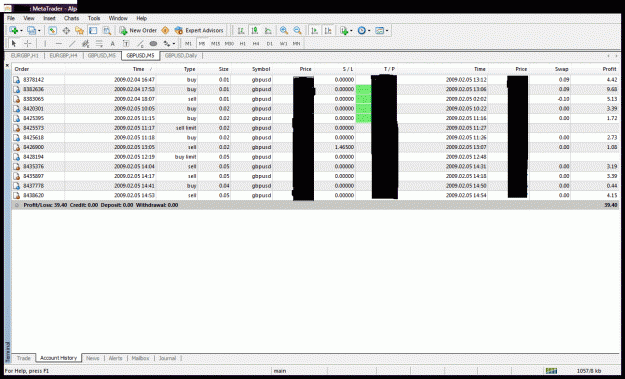Viewport: 625px width, 379px height.
Task: Switch chart to line chart icon
Action: [268, 30]
